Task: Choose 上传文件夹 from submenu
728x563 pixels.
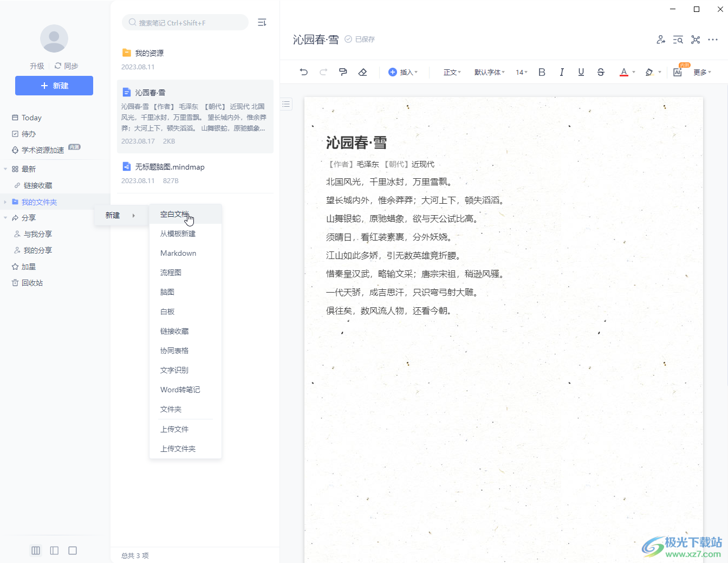Action: click(185, 449)
